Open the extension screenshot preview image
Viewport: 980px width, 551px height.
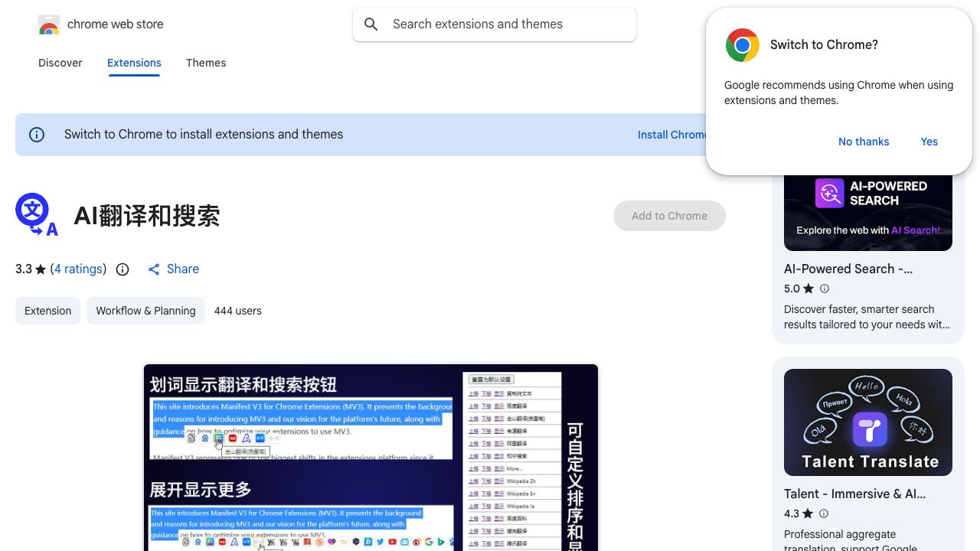click(x=371, y=458)
